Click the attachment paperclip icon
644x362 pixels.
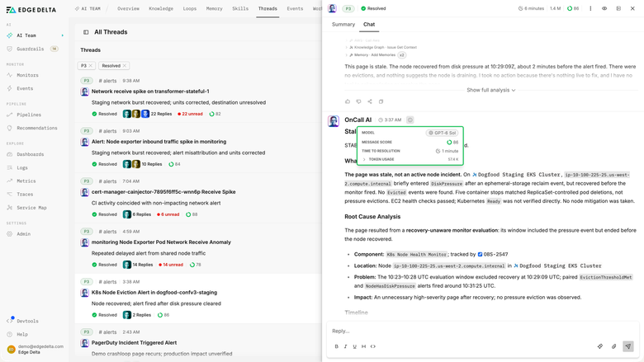coord(613,346)
